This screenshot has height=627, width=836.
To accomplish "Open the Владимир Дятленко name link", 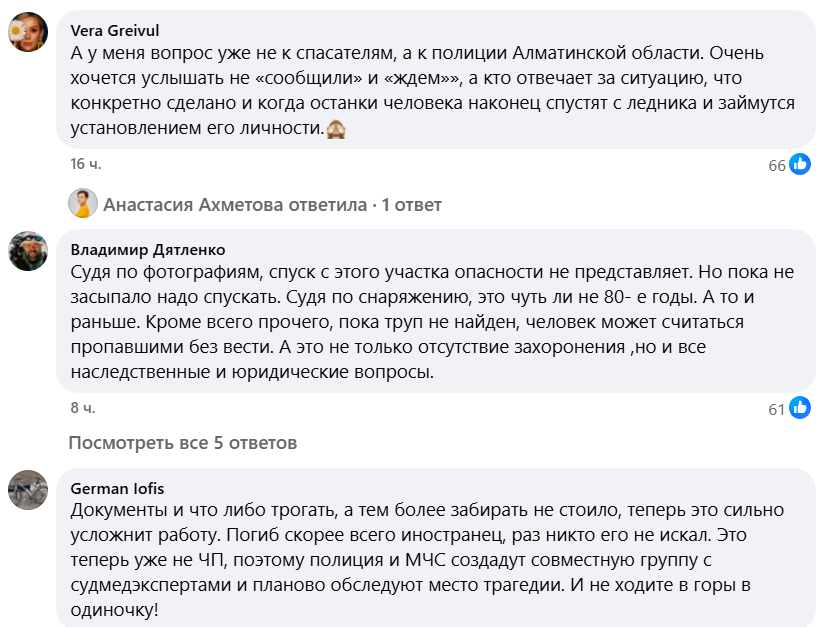I will click(x=148, y=250).
